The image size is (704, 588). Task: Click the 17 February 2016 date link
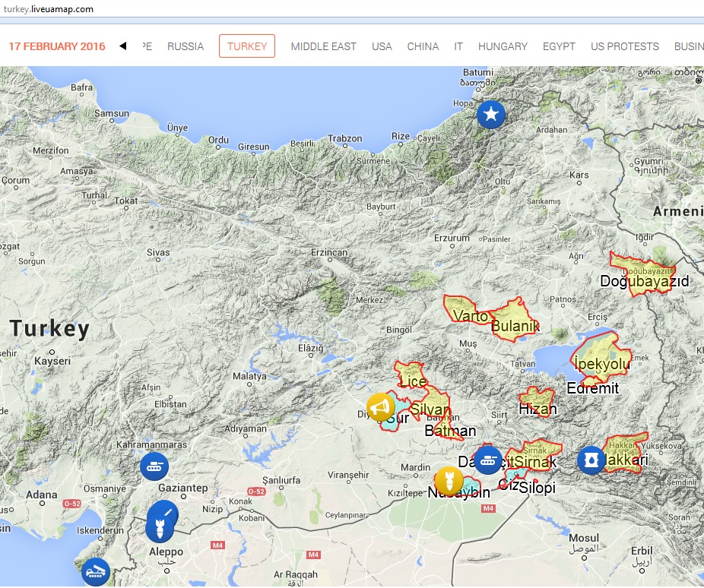(57, 46)
